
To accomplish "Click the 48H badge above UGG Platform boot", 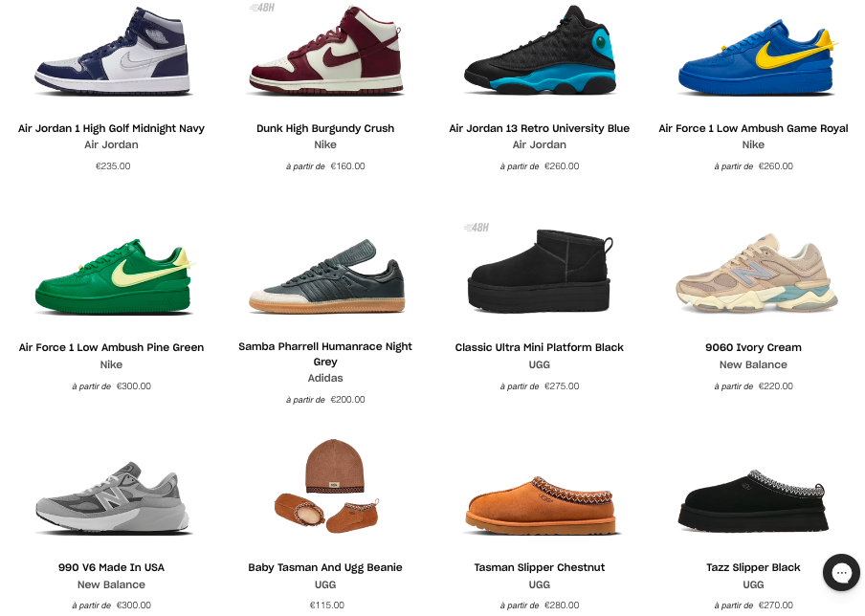I will 477,228.
